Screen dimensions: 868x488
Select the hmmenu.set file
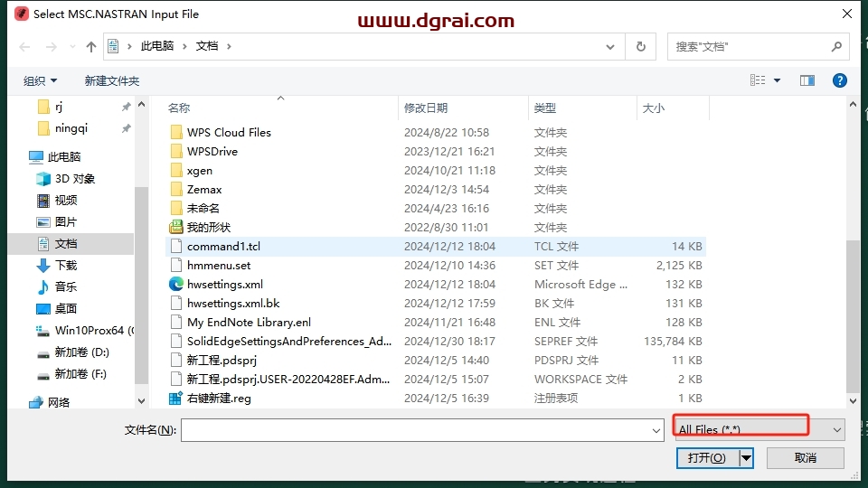click(x=435, y=265)
